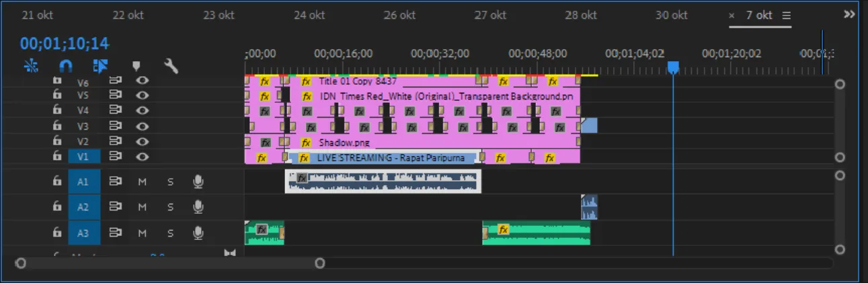Target audio track A1 label

coord(83,181)
